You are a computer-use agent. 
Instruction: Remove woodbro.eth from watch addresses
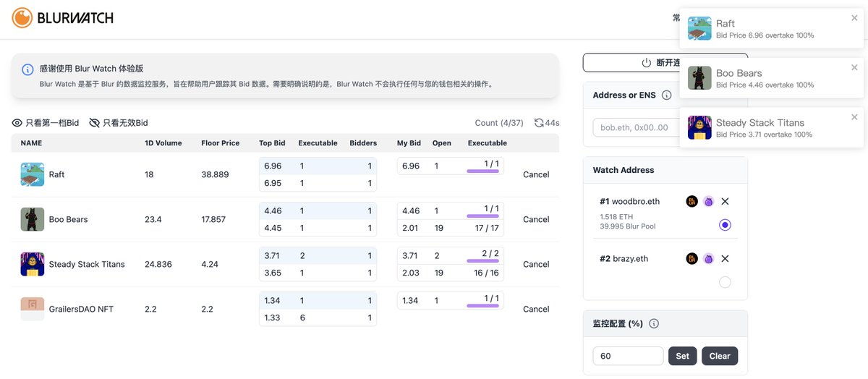click(x=726, y=202)
